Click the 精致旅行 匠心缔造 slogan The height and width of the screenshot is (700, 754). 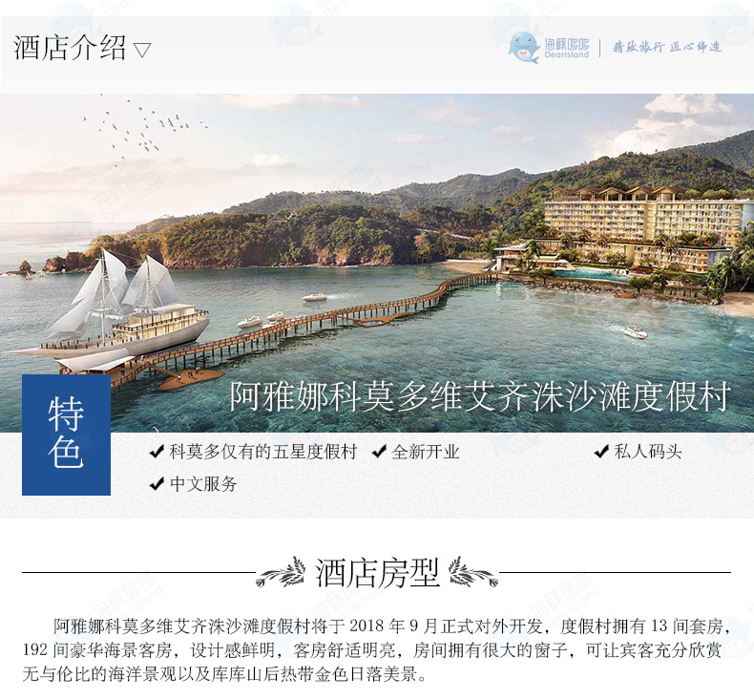[667, 47]
